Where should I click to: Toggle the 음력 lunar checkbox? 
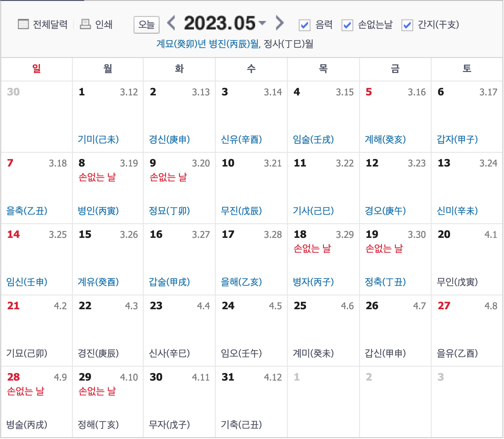pyautogui.click(x=304, y=25)
